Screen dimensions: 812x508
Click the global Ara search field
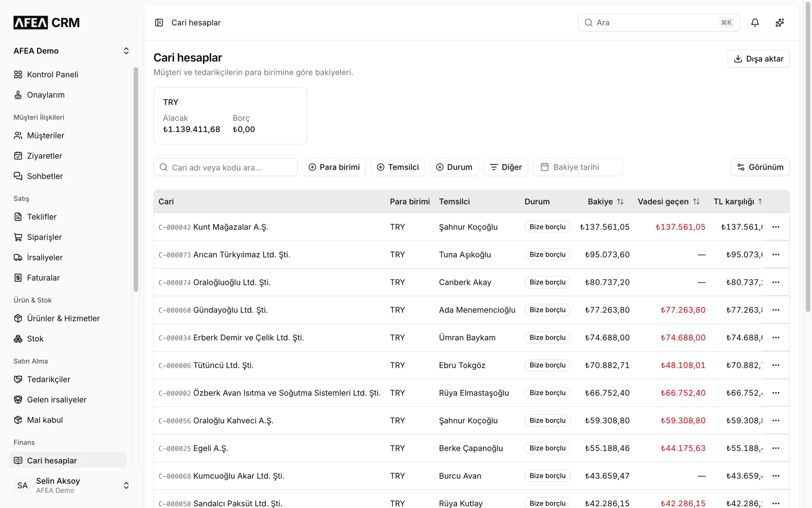(x=659, y=22)
